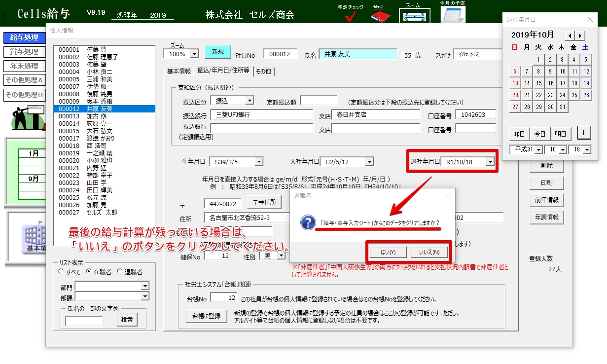Click the 〒⇒住所 button

tap(264, 202)
